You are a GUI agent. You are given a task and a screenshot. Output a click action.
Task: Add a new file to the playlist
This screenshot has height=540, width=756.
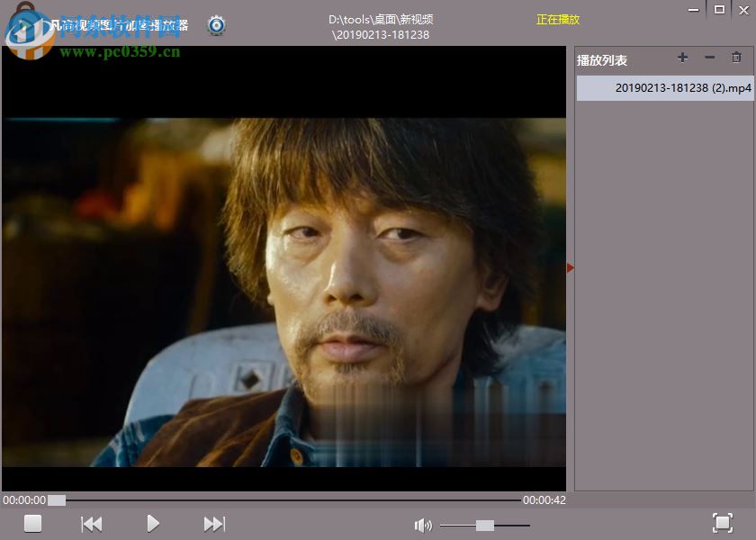[x=682, y=58]
